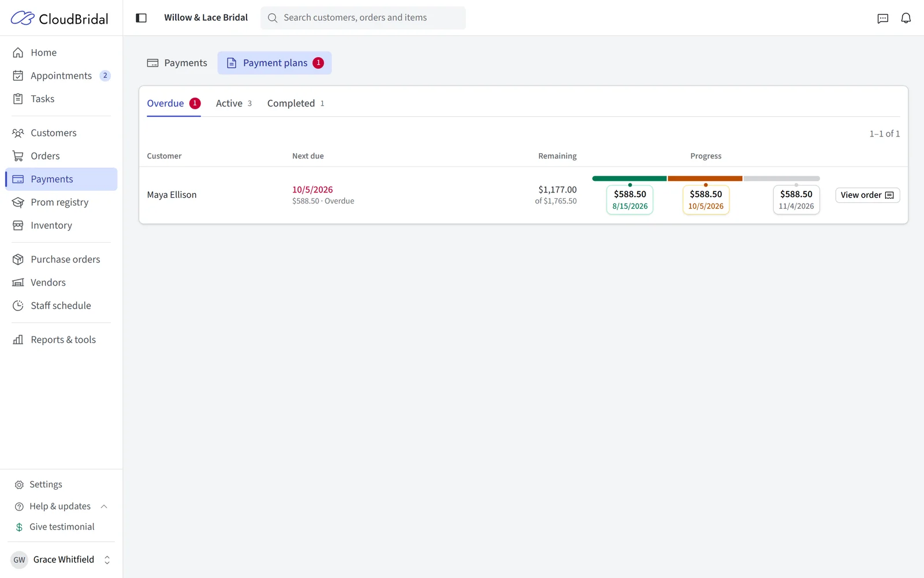
Task: Click the Remaining column header
Action: coord(557,156)
